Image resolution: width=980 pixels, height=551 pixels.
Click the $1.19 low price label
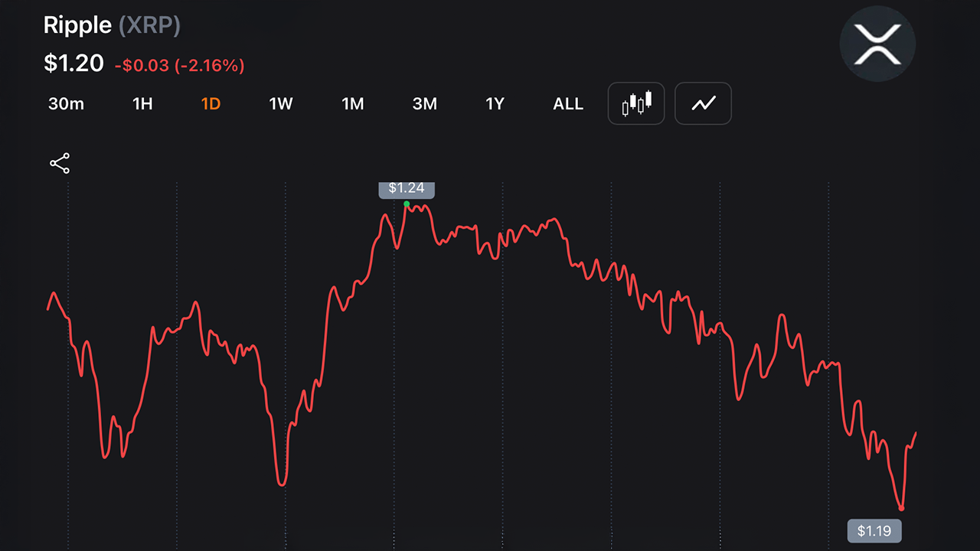tap(874, 530)
